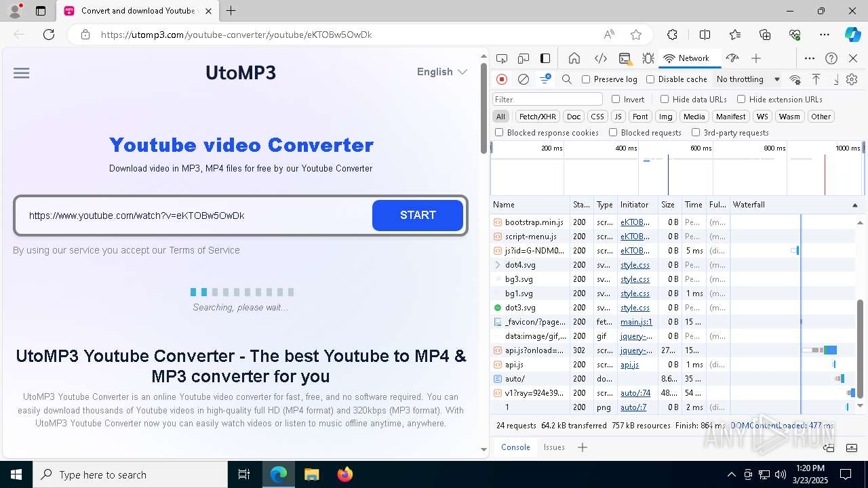Screen dimensions: 868x488
Task: Open the jquery initiator link for api.js?onload
Action: (x=636, y=350)
